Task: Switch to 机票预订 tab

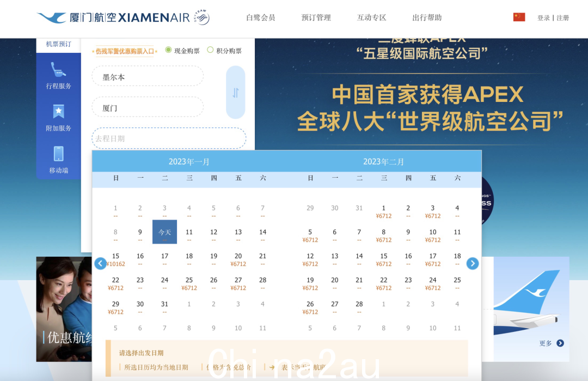Action: (x=58, y=44)
